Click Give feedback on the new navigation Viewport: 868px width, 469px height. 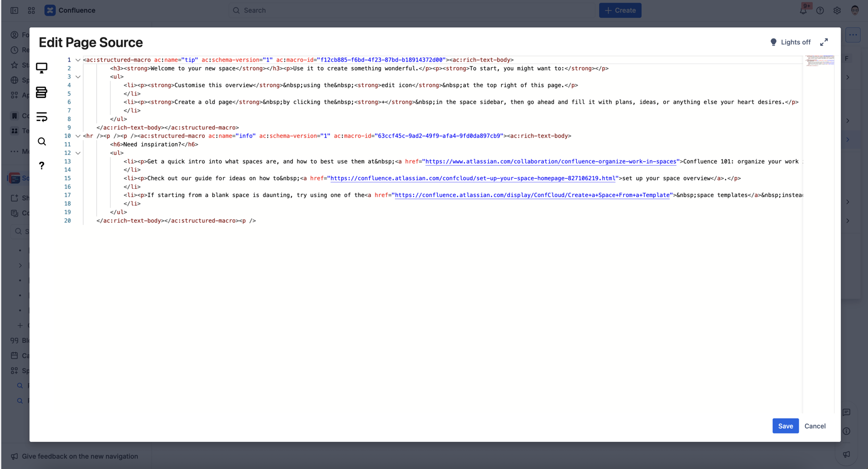pyautogui.click(x=80, y=456)
